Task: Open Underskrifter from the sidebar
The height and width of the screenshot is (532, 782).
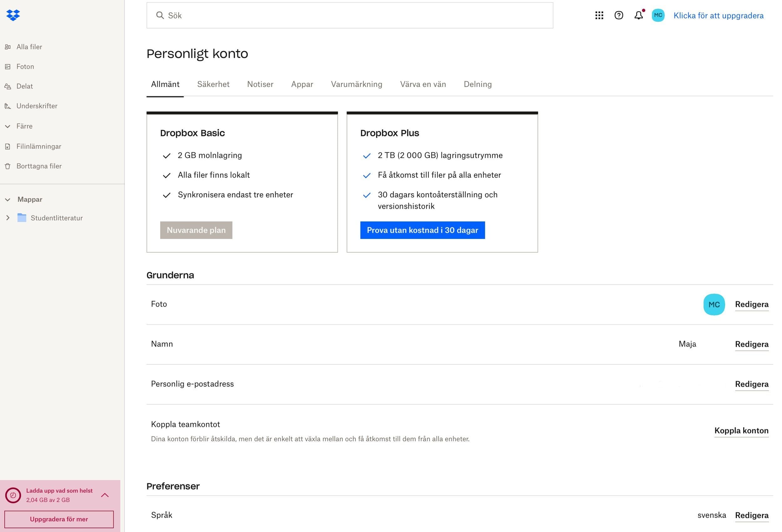Action: pyautogui.click(x=37, y=106)
